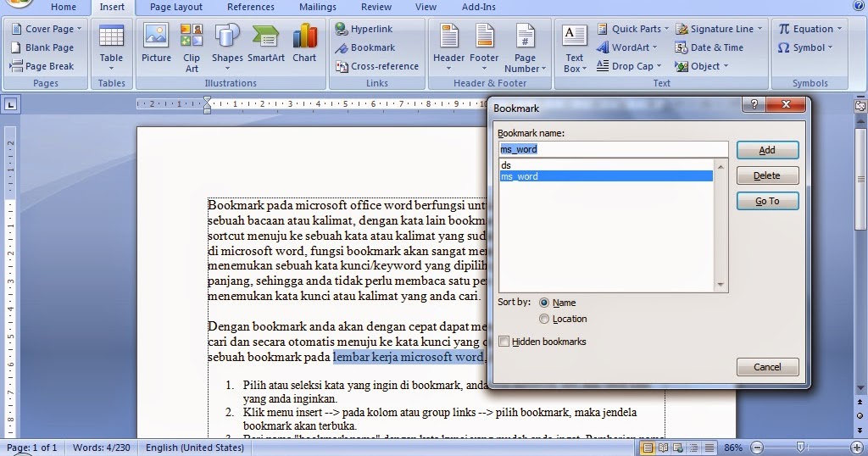Image resolution: width=868 pixels, height=456 pixels.
Task: Click the zoom slider handle
Action: point(800,448)
